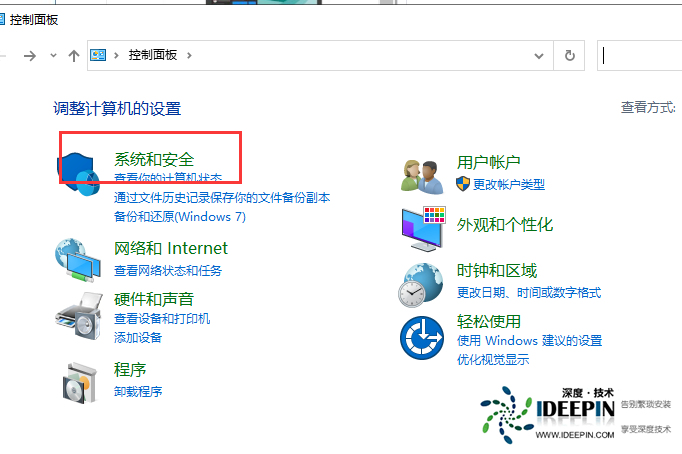Open the Hardware and Sound printer icon
The image size is (682, 454).
coord(79,316)
